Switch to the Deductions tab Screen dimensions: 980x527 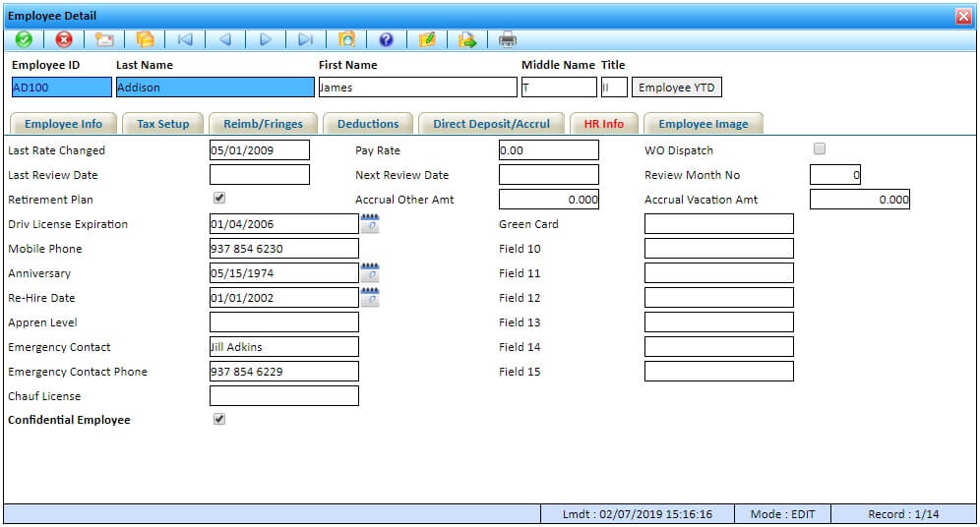[x=368, y=124]
